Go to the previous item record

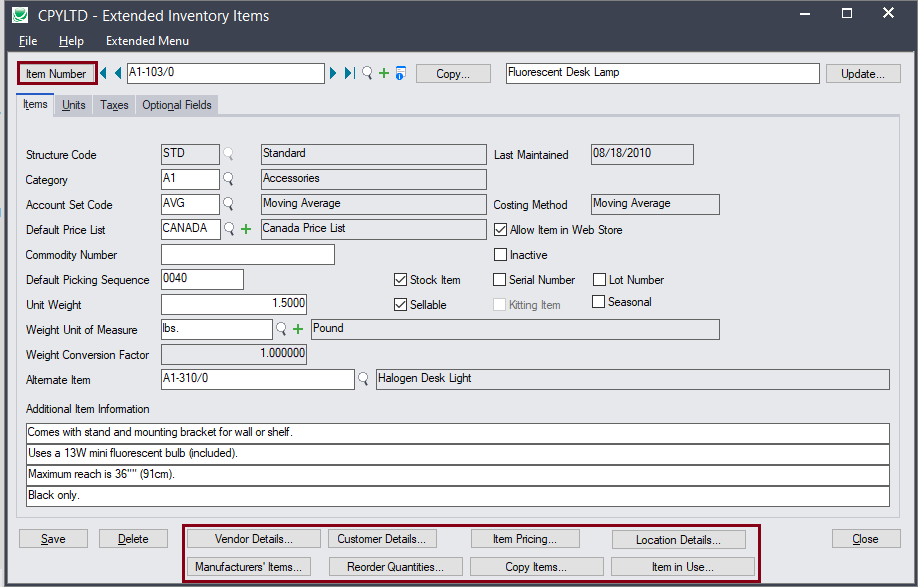pyautogui.click(x=117, y=73)
